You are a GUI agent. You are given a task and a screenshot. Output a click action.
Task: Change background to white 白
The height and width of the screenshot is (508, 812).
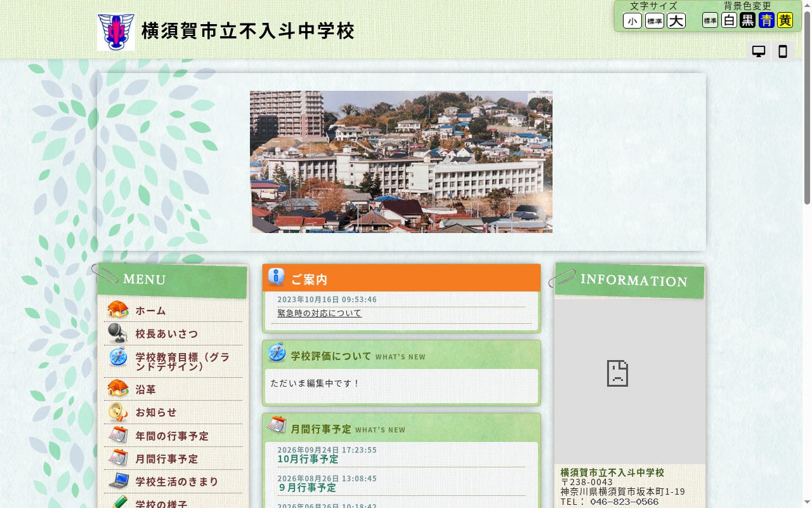point(730,20)
